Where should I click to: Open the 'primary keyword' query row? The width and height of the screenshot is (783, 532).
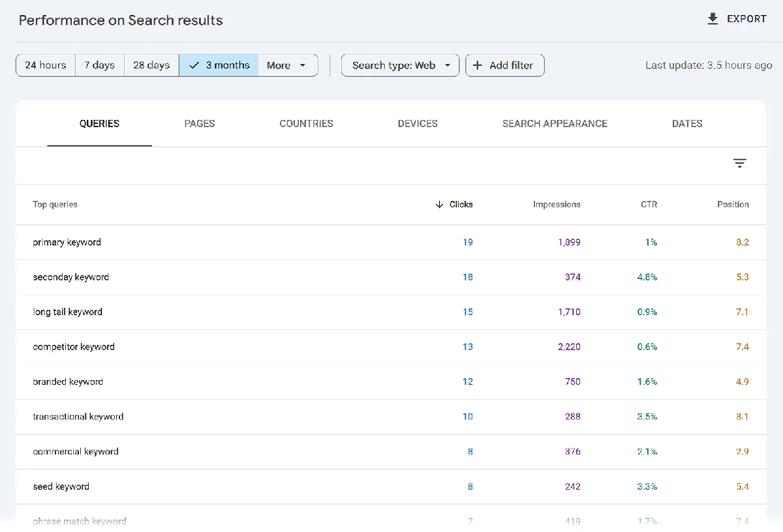391,243
